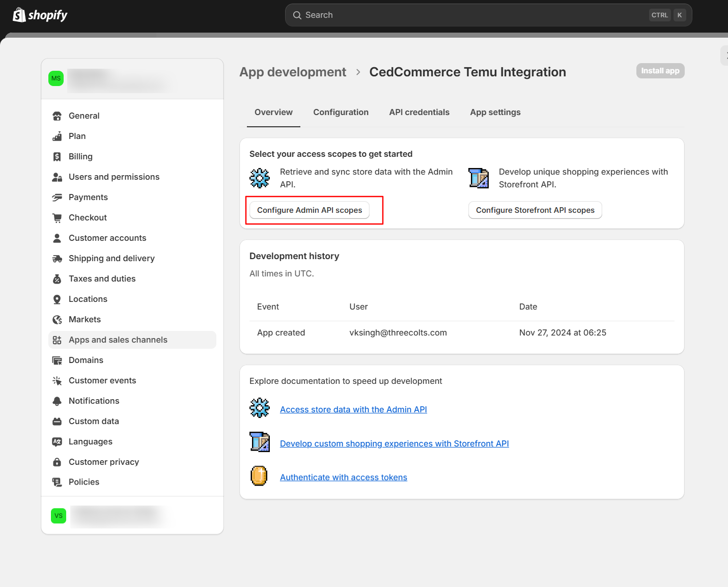Click the gear icon beside Admin API description
728x587 pixels.
click(260, 178)
